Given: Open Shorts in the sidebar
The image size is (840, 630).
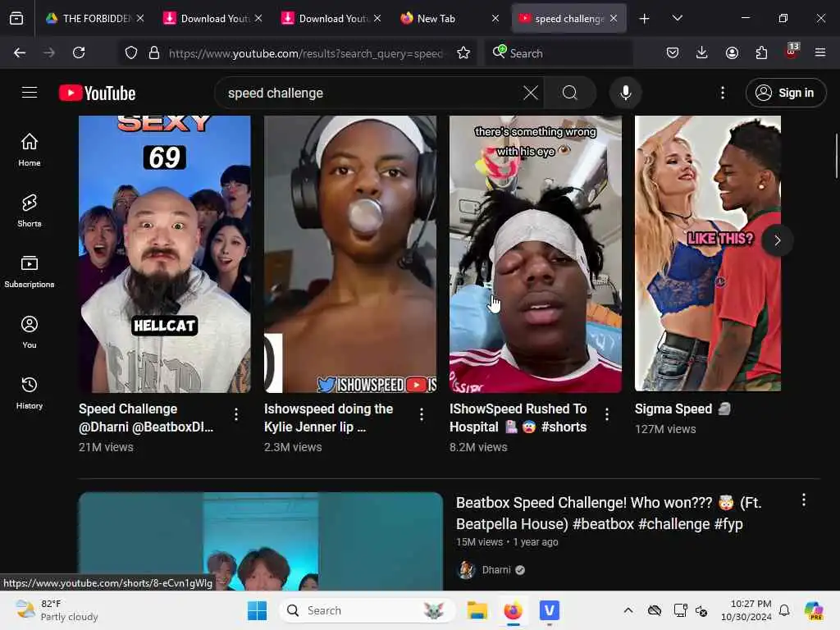Looking at the screenshot, I should [30, 211].
